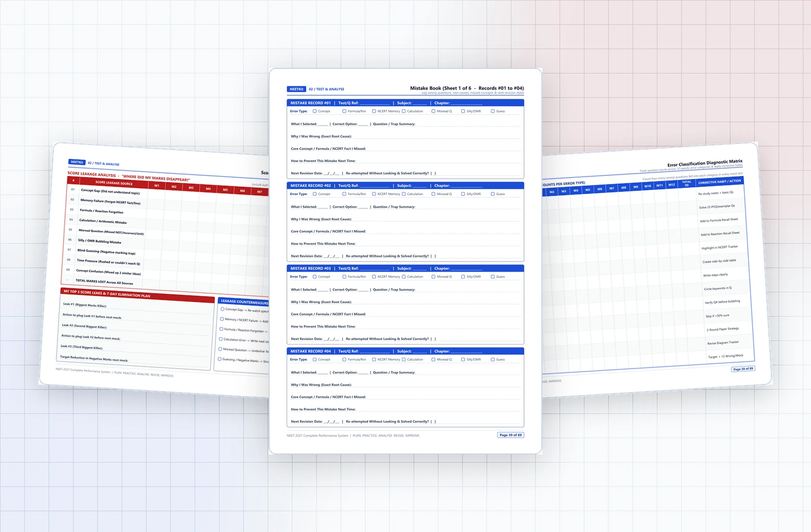Image resolution: width=811 pixels, height=532 pixels.
Task: Tick Silly/OMR checkbox in Mistake Record #02
Action: pos(463,194)
